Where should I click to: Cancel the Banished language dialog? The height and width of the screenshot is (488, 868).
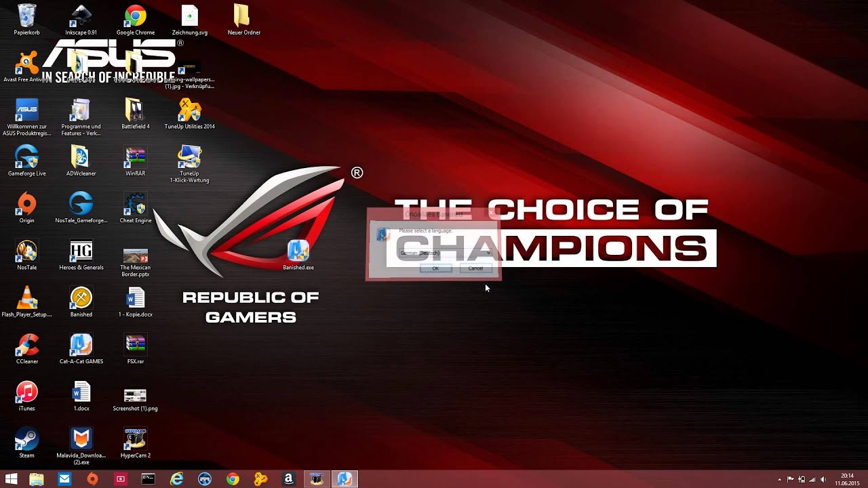(x=475, y=268)
